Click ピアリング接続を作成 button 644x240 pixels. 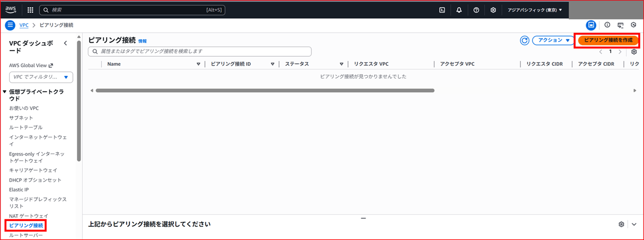point(608,40)
